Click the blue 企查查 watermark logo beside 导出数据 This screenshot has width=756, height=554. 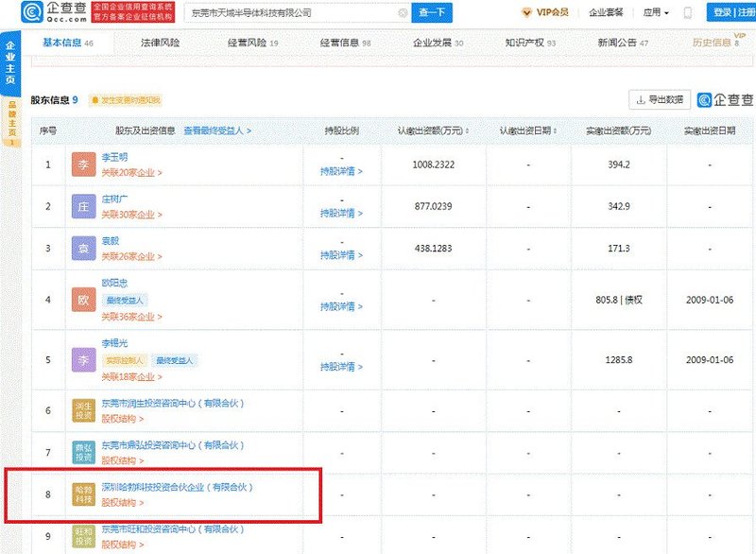[x=707, y=100]
